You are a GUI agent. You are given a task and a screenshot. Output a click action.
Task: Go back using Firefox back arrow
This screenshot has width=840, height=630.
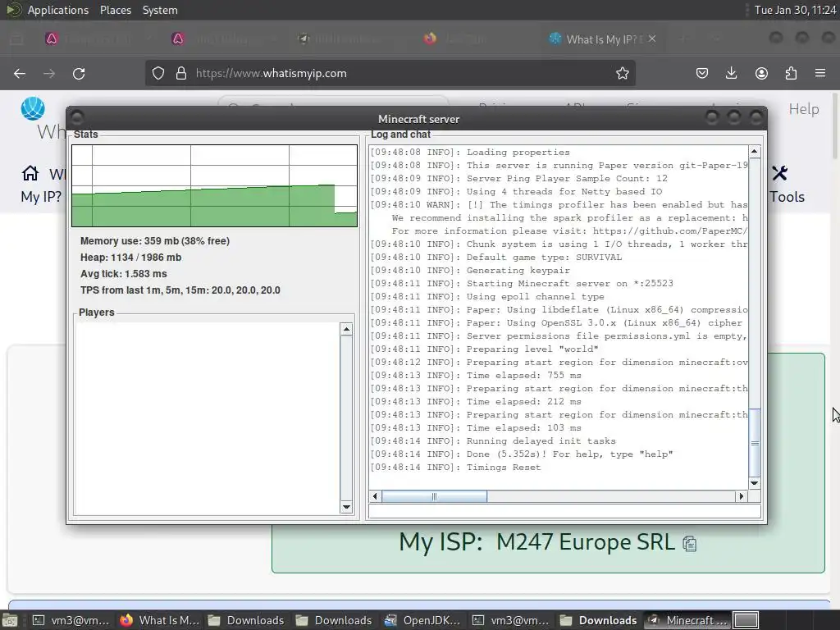[20, 73]
